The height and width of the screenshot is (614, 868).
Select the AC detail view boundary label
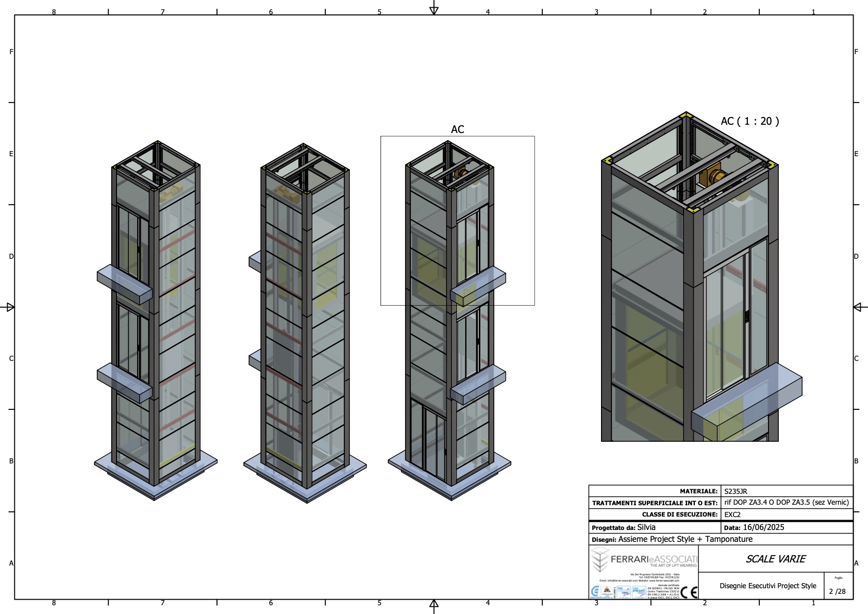click(457, 129)
